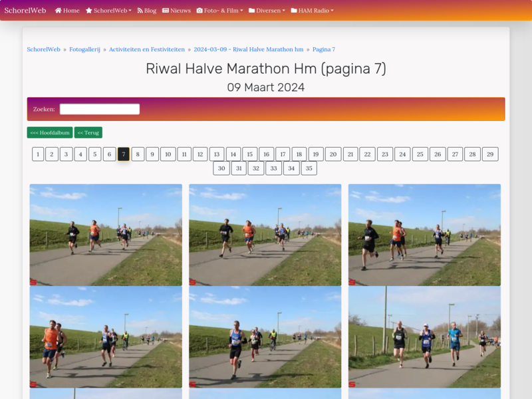This screenshot has height=399, width=532.
Task: Go to gallery page 23
Action: tap(385, 154)
